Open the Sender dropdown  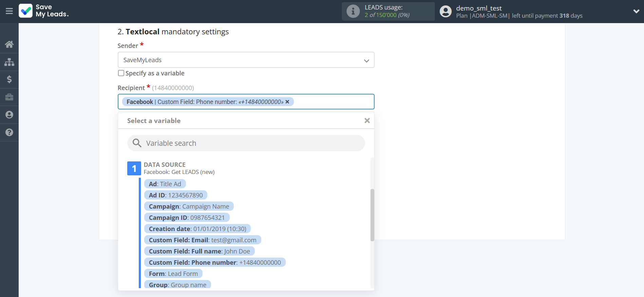click(246, 60)
